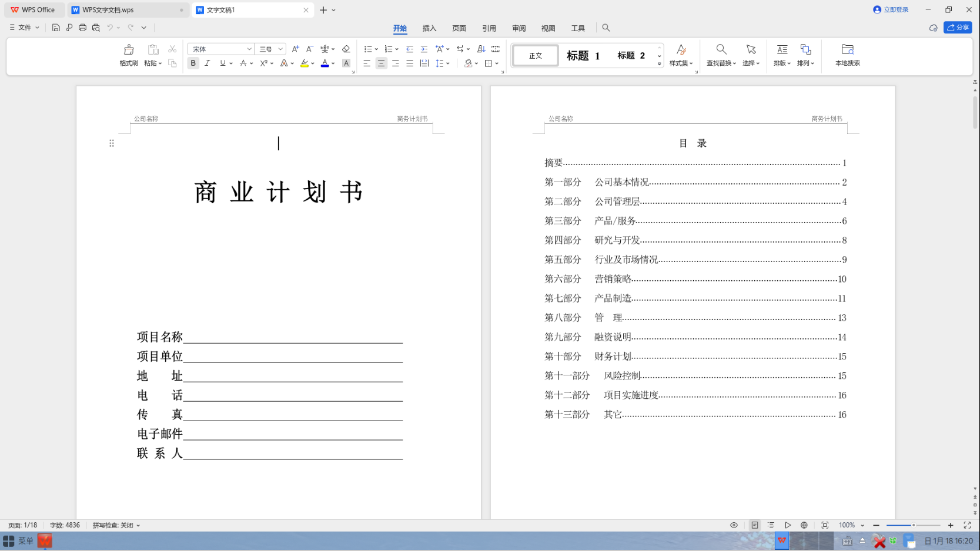Toggle eye protection mode icon

[x=734, y=525]
